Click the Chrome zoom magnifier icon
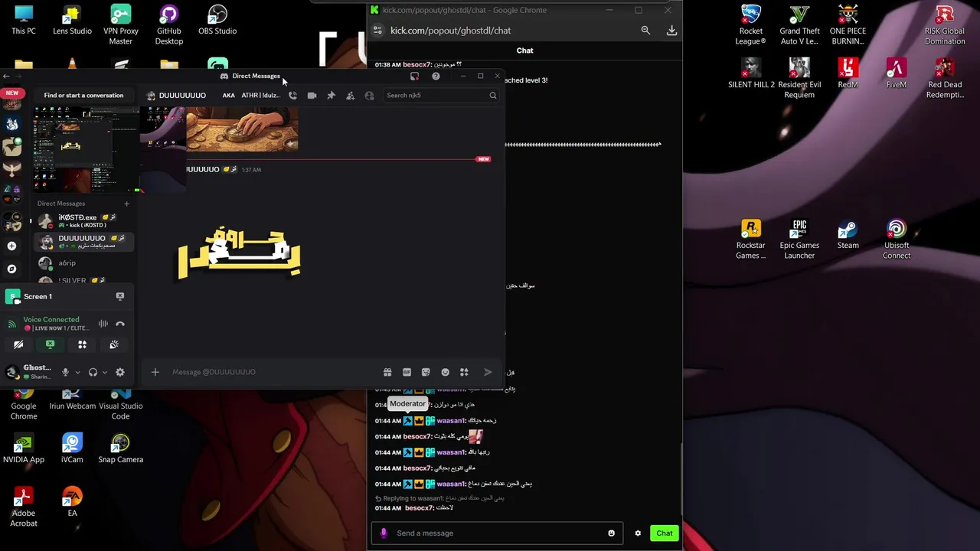Viewport: 980px width, 551px height. tap(645, 31)
